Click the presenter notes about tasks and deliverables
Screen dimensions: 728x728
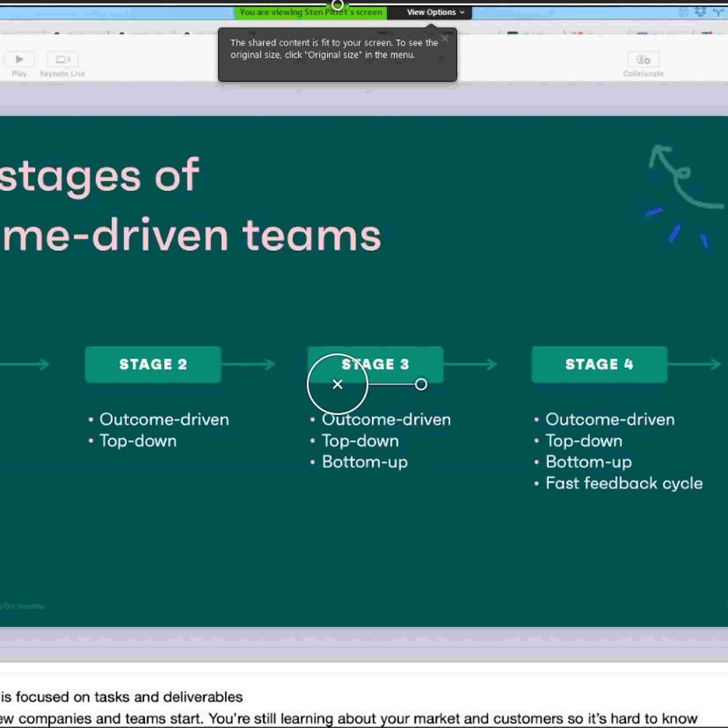point(121,697)
